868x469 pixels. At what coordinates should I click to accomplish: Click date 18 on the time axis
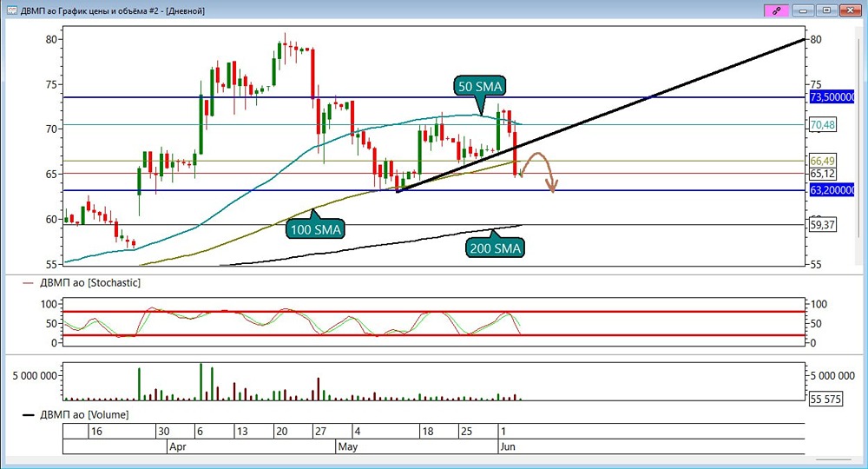[x=427, y=432]
